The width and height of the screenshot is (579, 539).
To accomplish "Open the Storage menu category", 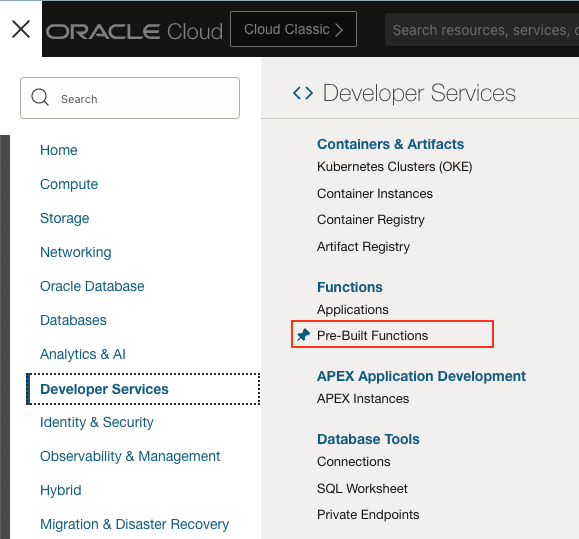I will click(x=65, y=218).
